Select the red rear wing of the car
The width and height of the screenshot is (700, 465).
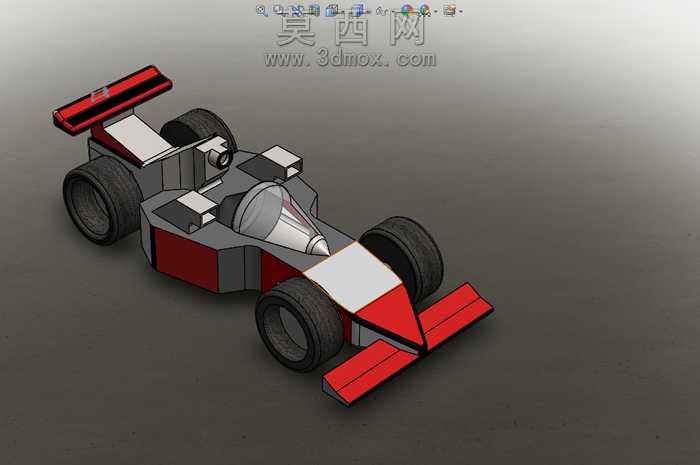[112, 99]
